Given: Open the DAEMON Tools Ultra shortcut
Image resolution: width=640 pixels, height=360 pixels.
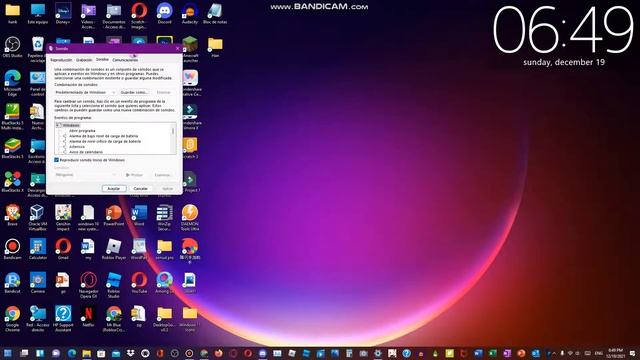Looking at the screenshot, I should (190, 218).
